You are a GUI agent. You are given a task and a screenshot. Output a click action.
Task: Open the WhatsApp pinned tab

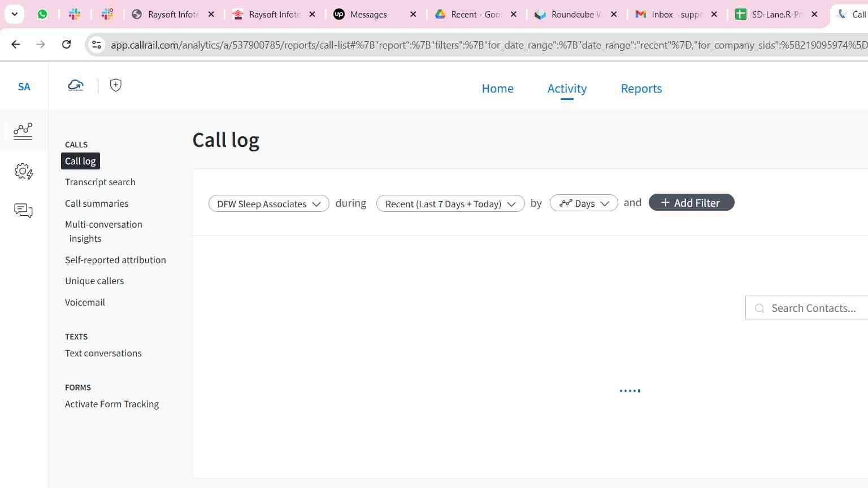point(42,14)
